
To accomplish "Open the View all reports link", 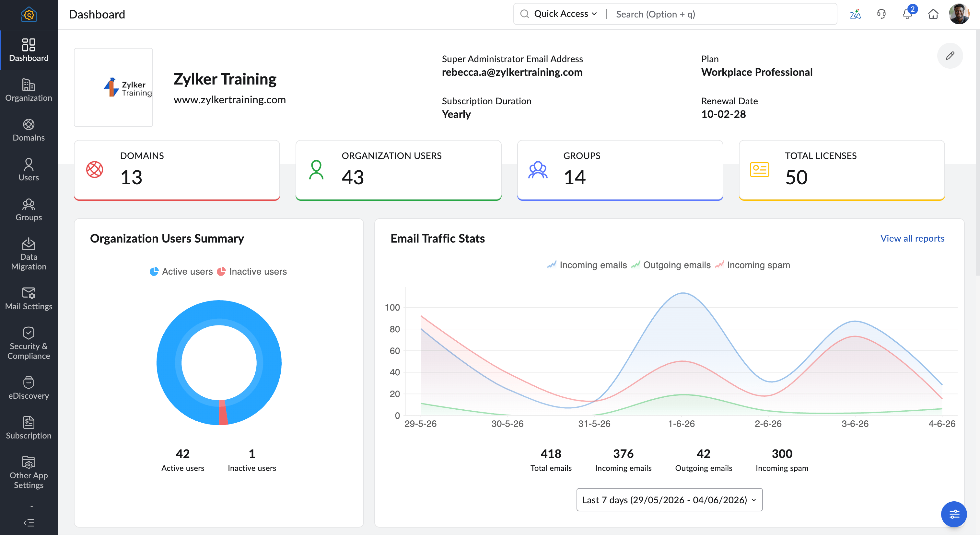I will click(x=912, y=238).
